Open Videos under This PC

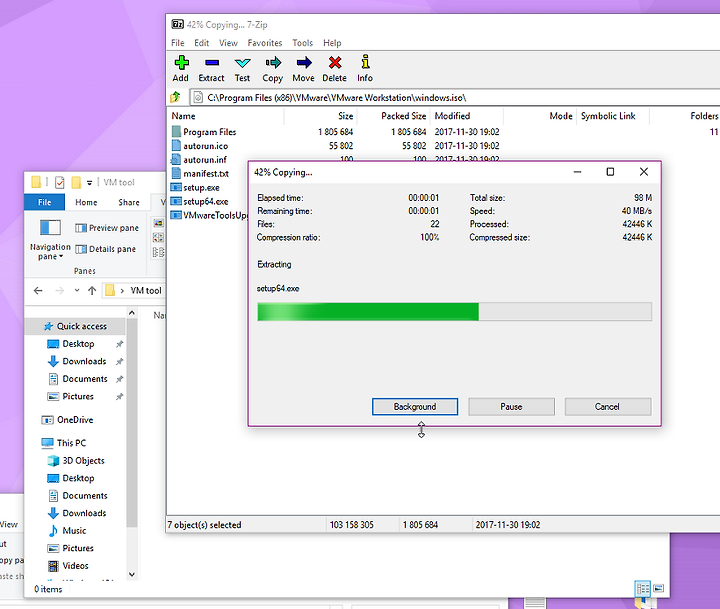(75, 566)
